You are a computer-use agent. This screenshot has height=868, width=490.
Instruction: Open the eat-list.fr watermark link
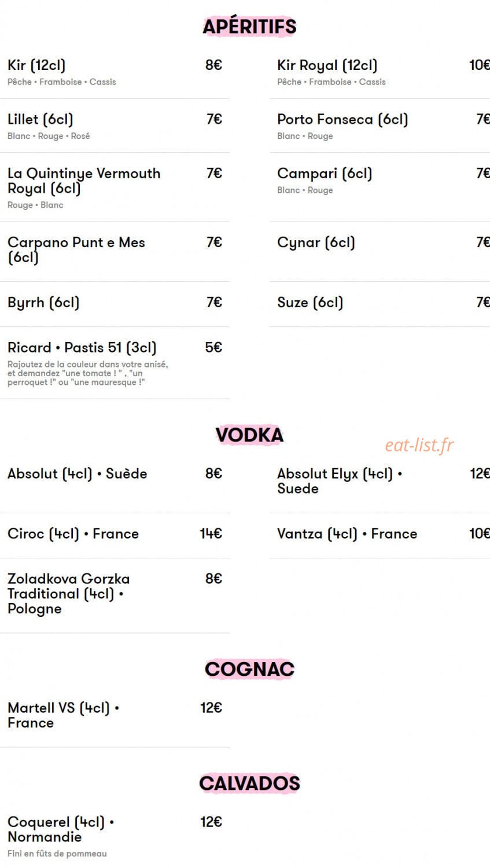click(419, 445)
